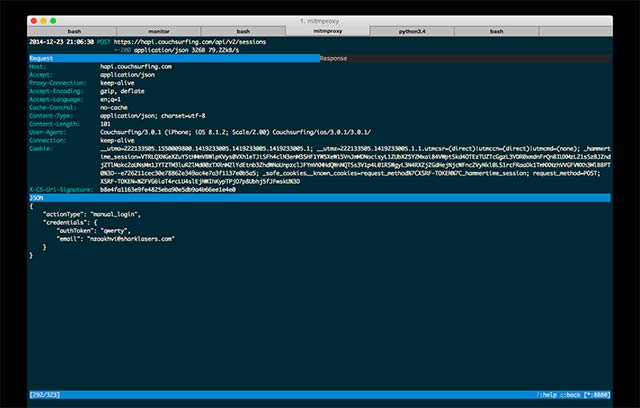Click the "actionType": "manual_login" JSON line
The height and width of the screenshot is (408, 640).
(x=92, y=214)
